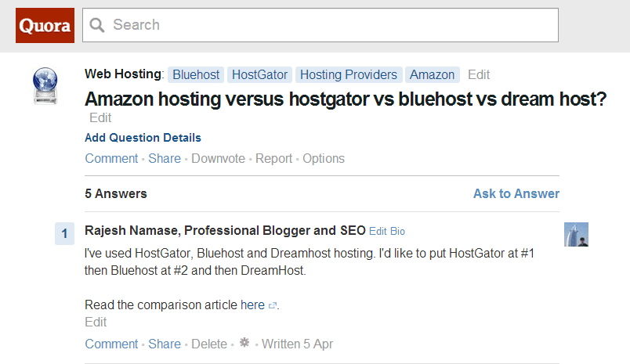The height and width of the screenshot is (364, 630).
Task: Click the magnifying glass search icon
Action: pyautogui.click(x=97, y=25)
